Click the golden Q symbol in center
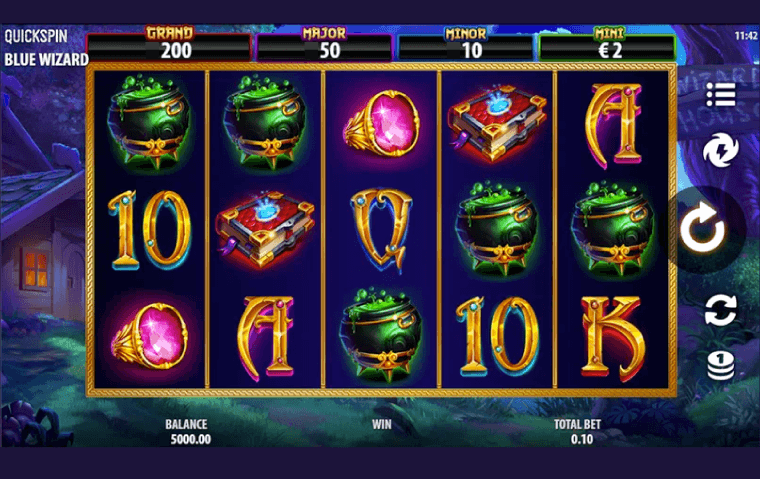The image size is (760, 479). (x=381, y=230)
